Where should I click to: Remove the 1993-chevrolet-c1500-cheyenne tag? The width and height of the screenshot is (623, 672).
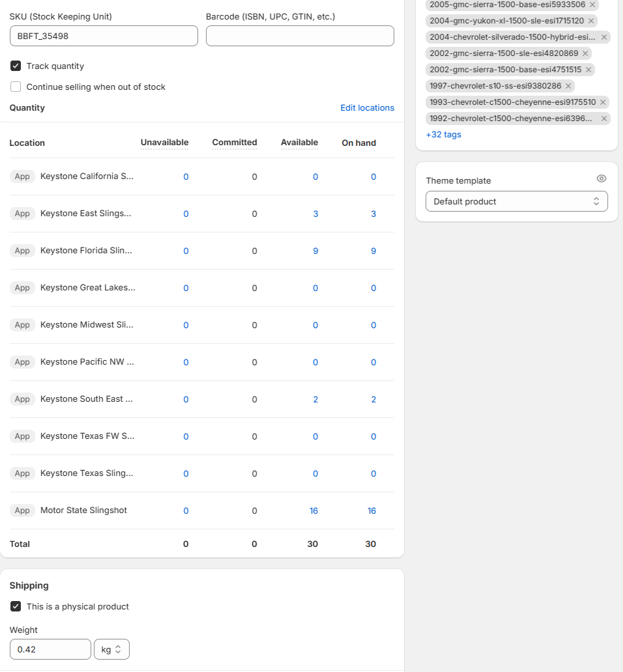click(602, 102)
